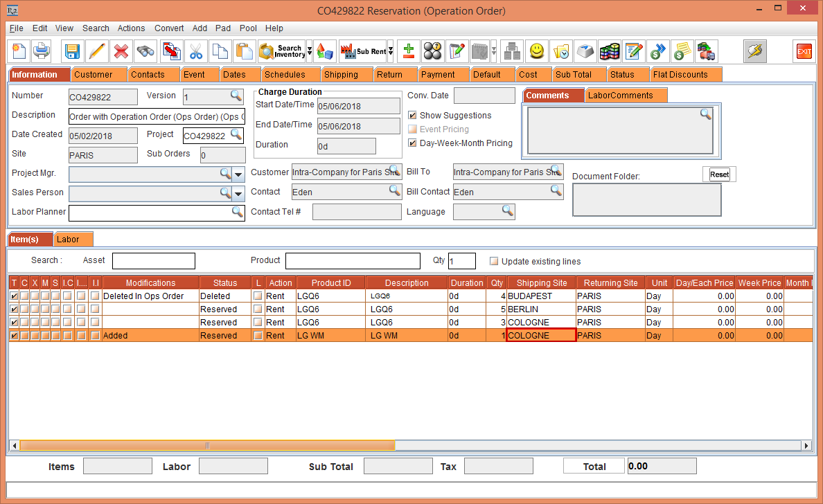
Task: Uncheck Day-Week-Month Pricing checkbox
Action: pos(413,143)
